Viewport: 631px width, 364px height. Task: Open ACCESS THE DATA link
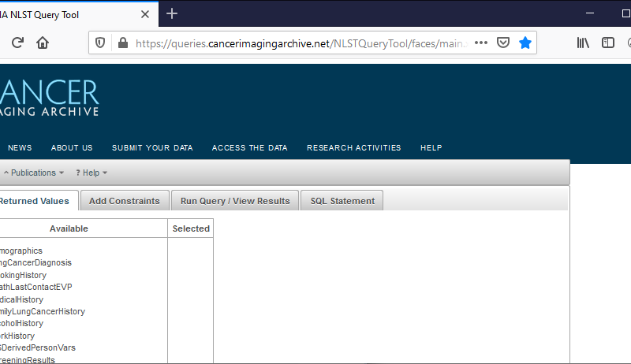249,148
